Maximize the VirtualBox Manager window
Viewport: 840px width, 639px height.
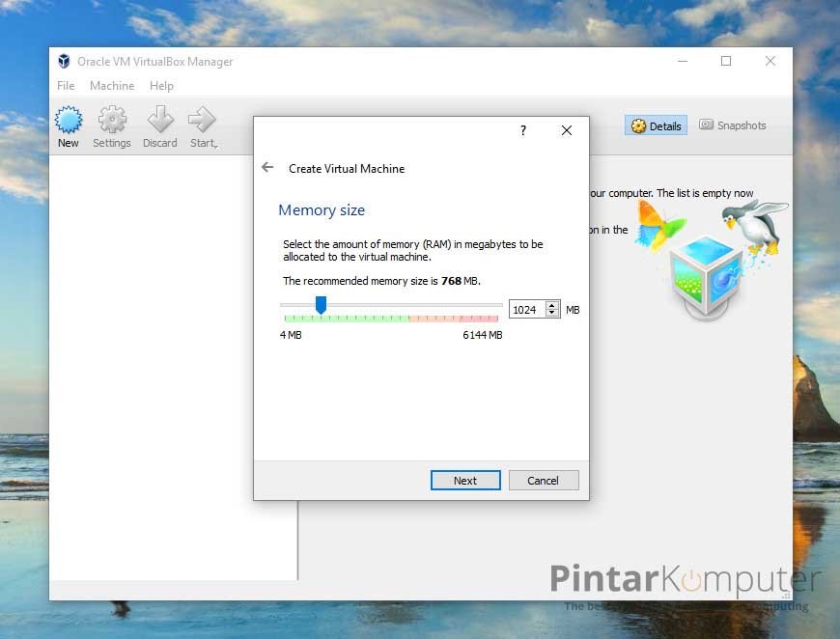[726, 61]
